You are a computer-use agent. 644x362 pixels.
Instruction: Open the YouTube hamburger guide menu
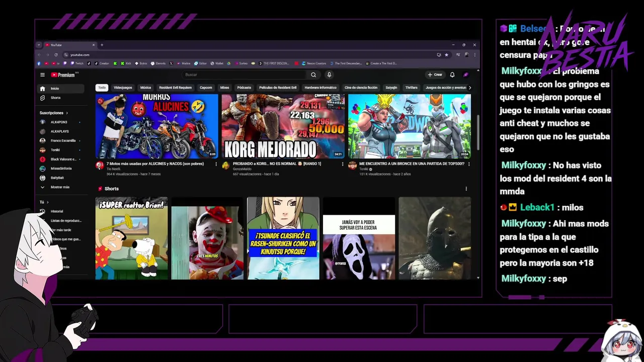(42, 75)
